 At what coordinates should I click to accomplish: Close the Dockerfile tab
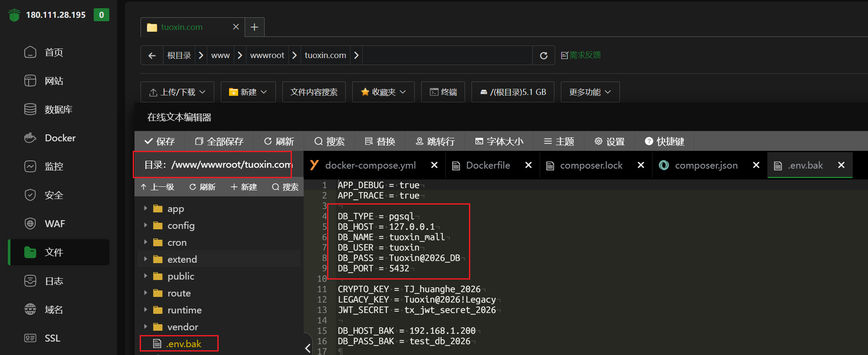pyautogui.click(x=528, y=165)
